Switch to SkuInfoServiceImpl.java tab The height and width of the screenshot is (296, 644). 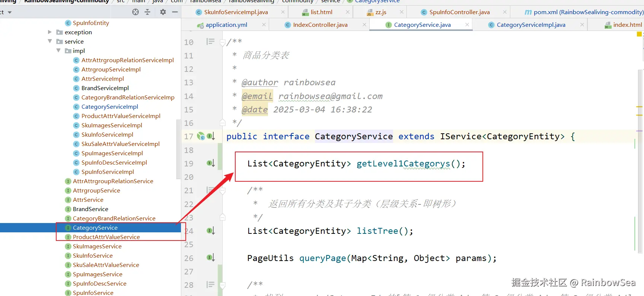click(x=236, y=12)
